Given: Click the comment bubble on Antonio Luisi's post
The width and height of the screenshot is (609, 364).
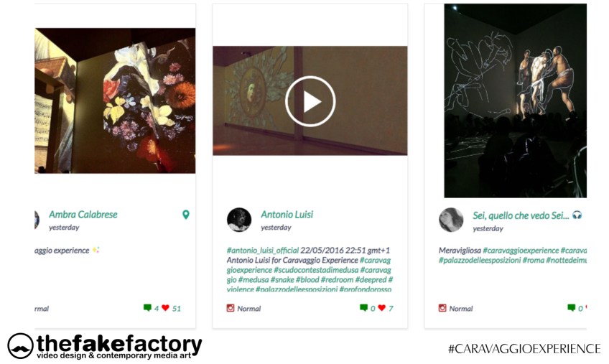Looking at the screenshot, I should [363, 308].
